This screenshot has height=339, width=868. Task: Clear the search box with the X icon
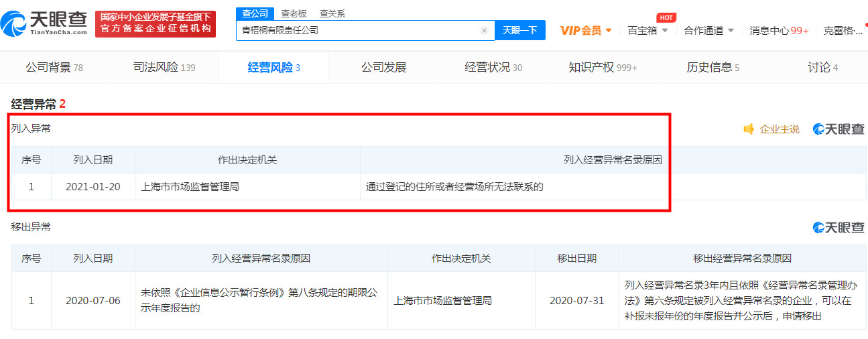pyautogui.click(x=484, y=30)
